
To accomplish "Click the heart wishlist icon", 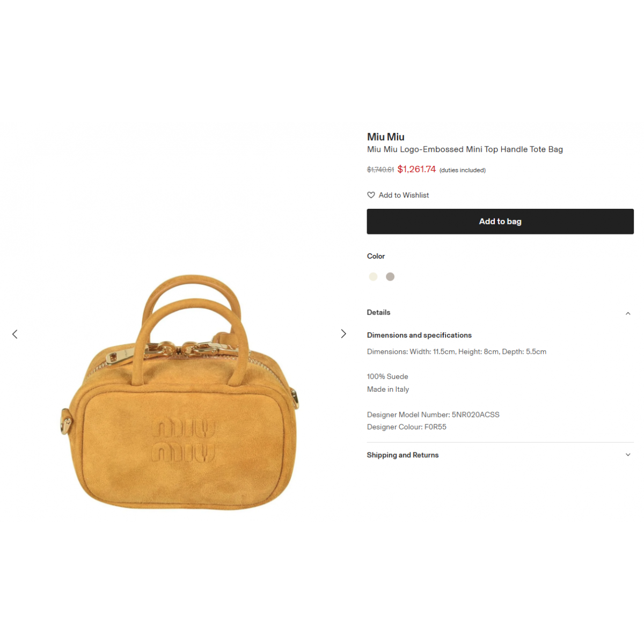I will click(x=371, y=195).
